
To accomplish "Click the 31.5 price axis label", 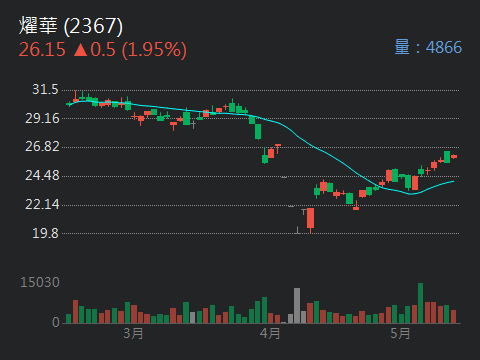I will [45, 89].
